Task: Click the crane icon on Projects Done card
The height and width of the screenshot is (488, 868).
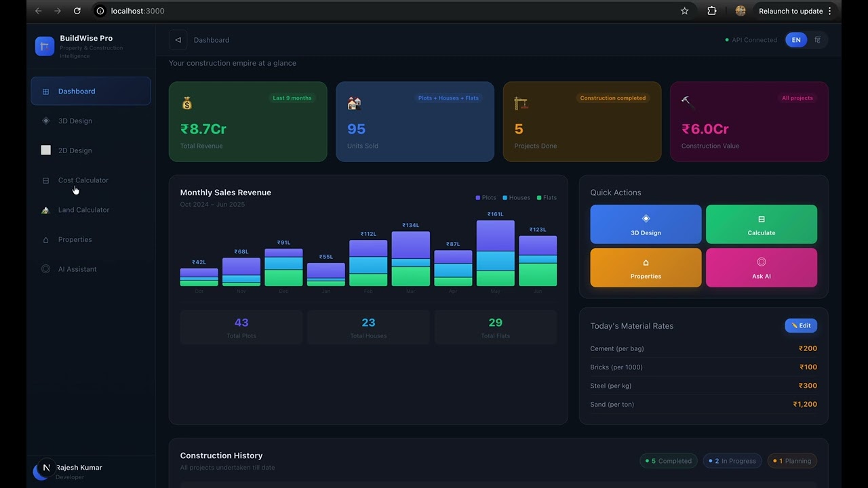Action: click(x=521, y=103)
